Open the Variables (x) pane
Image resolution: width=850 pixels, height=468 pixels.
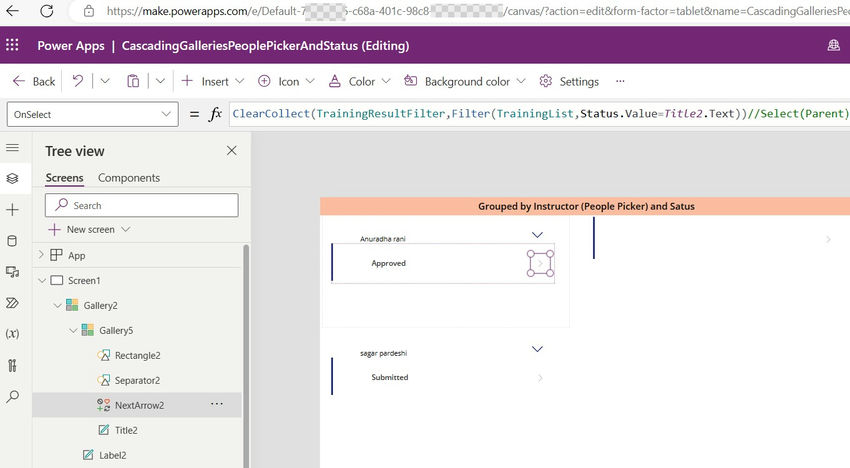click(12, 334)
